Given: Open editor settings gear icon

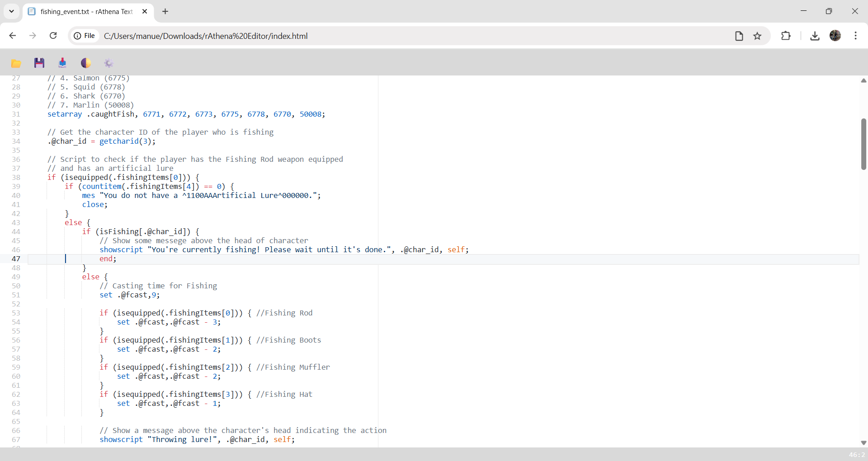Looking at the screenshot, I should (108, 63).
